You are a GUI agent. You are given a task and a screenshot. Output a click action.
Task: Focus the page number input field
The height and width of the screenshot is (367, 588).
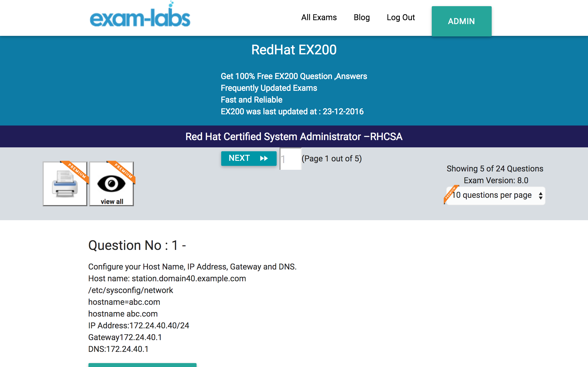(290, 159)
